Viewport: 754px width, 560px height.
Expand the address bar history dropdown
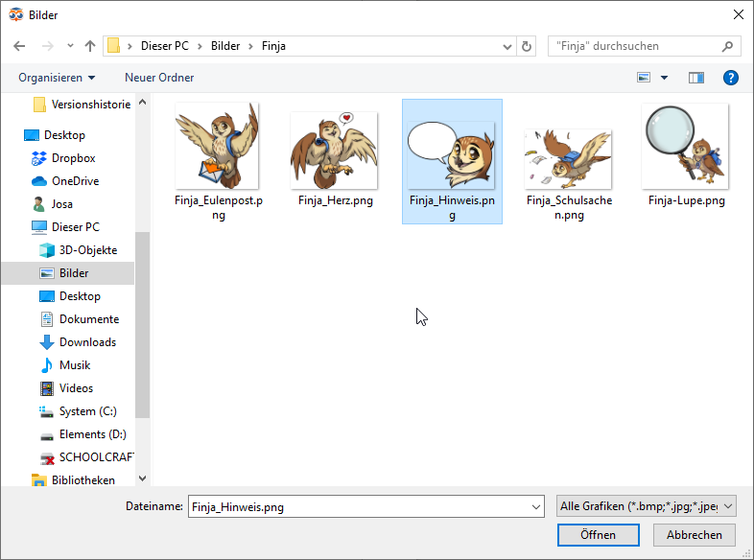pyautogui.click(x=508, y=46)
